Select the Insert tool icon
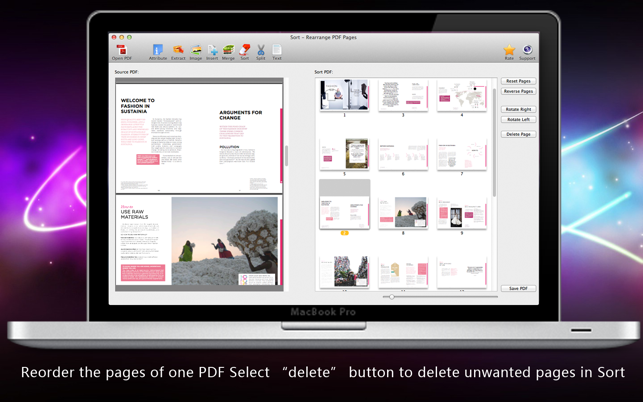643x402 pixels. click(212, 52)
